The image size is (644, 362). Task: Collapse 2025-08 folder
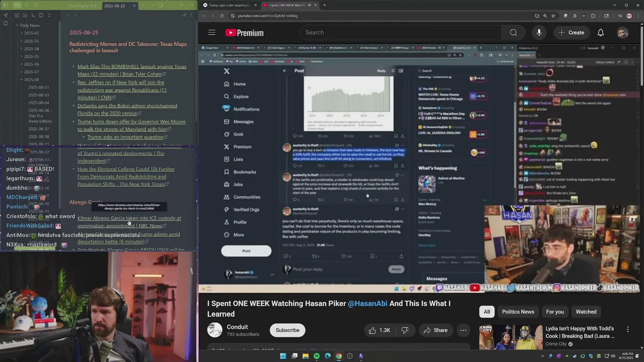pyautogui.click(x=22, y=79)
